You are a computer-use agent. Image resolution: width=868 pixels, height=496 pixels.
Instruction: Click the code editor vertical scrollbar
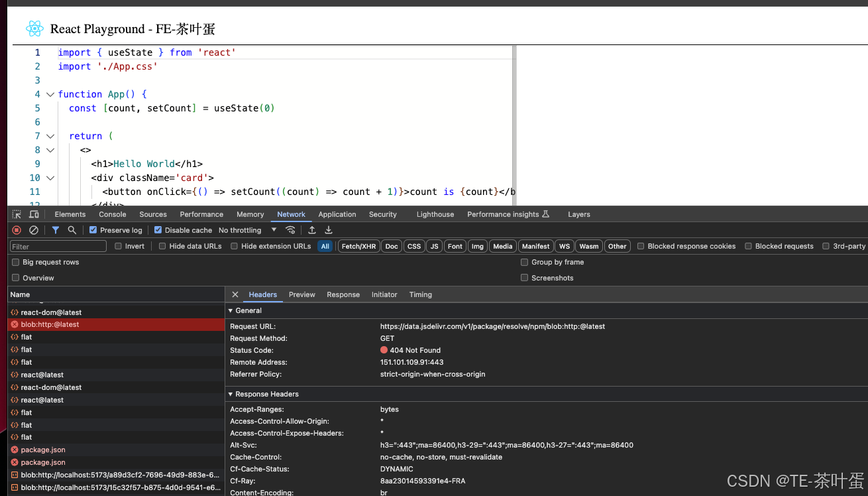514,126
